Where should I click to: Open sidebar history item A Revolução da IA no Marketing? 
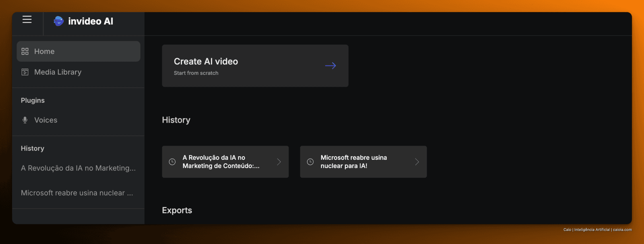(78, 168)
